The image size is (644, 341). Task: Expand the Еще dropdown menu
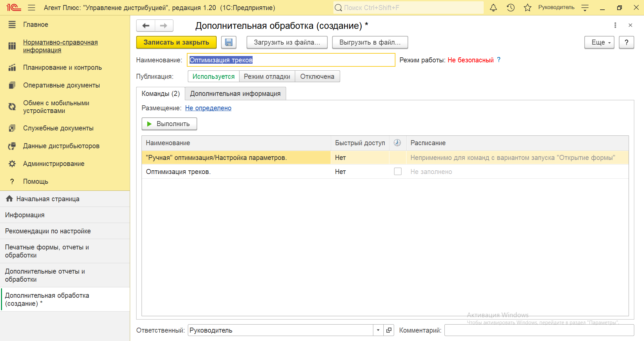(599, 43)
